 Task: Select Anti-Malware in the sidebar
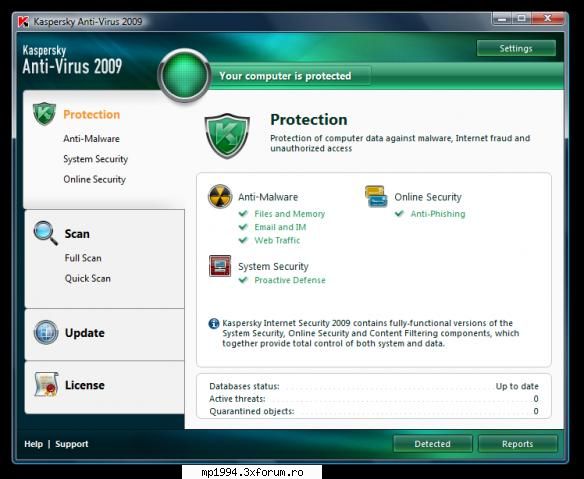[x=92, y=139]
